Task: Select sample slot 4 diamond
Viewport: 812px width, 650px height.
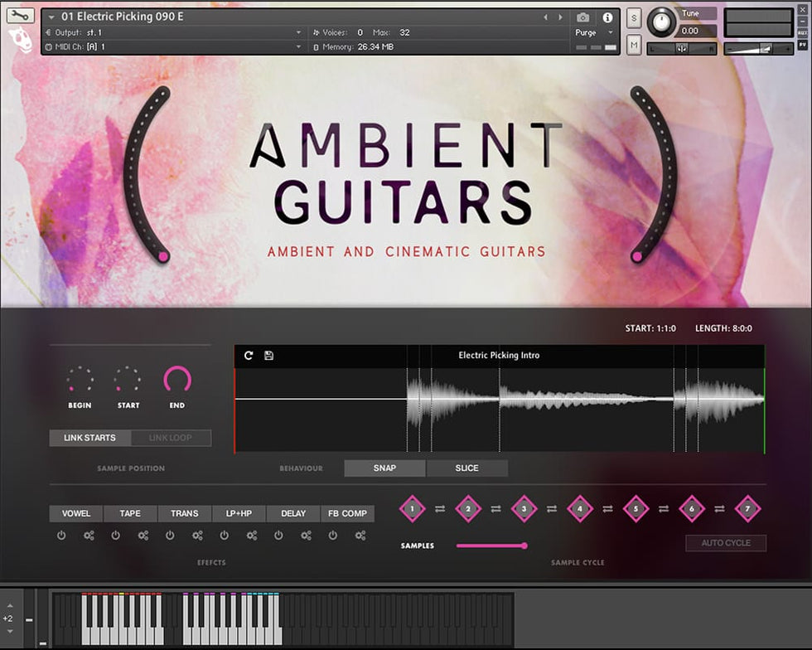Action: (x=580, y=508)
